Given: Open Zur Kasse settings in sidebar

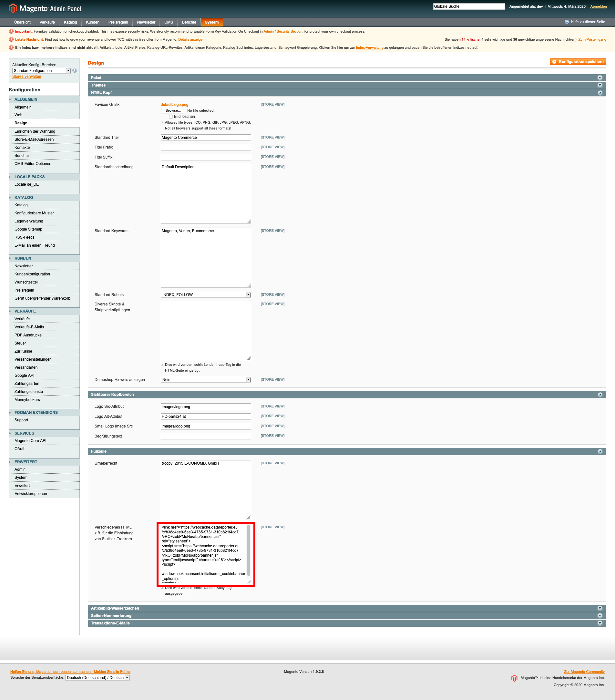Looking at the screenshot, I should [x=23, y=351].
